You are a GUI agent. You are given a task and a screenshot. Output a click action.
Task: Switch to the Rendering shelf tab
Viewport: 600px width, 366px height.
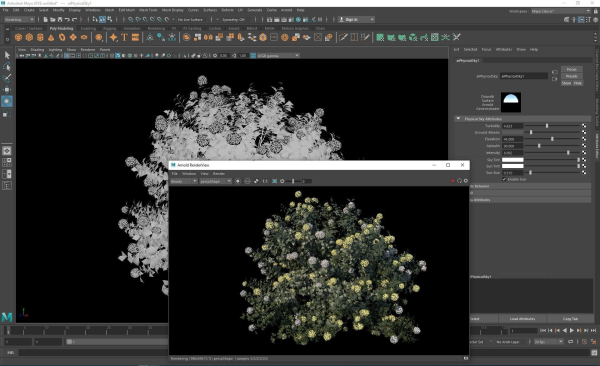pos(156,28)
